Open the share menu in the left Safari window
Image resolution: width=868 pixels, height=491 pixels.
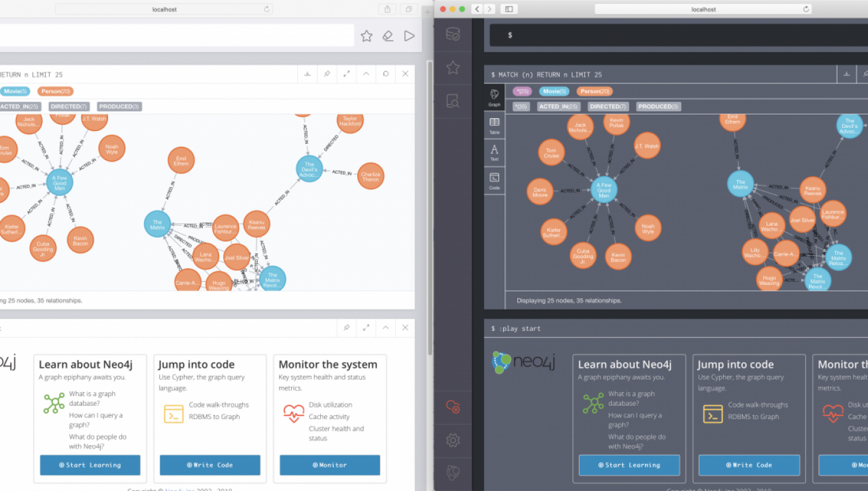(x=388, y=9)
